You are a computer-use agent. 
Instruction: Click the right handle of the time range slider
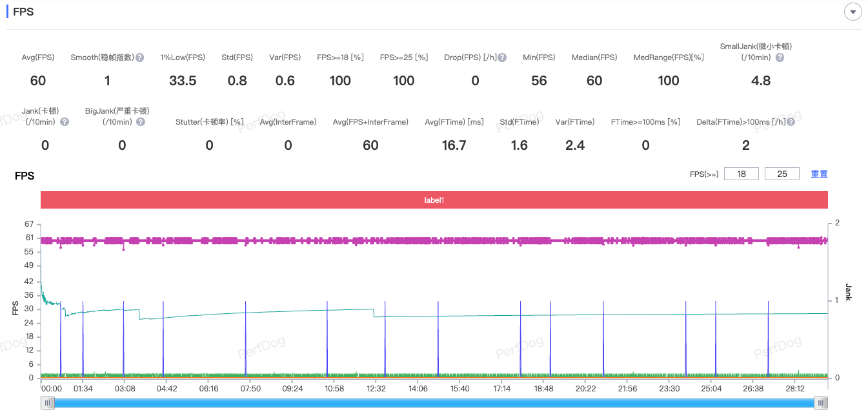point(820,403)
